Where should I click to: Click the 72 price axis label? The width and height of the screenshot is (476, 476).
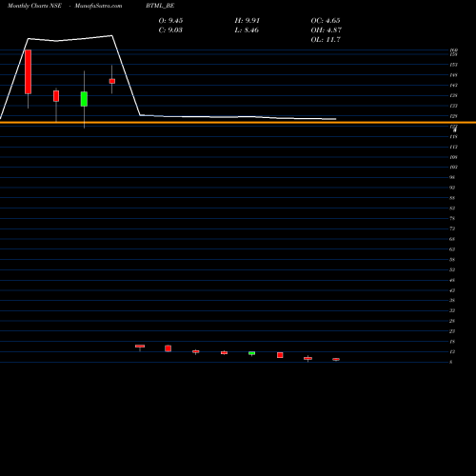452,228
